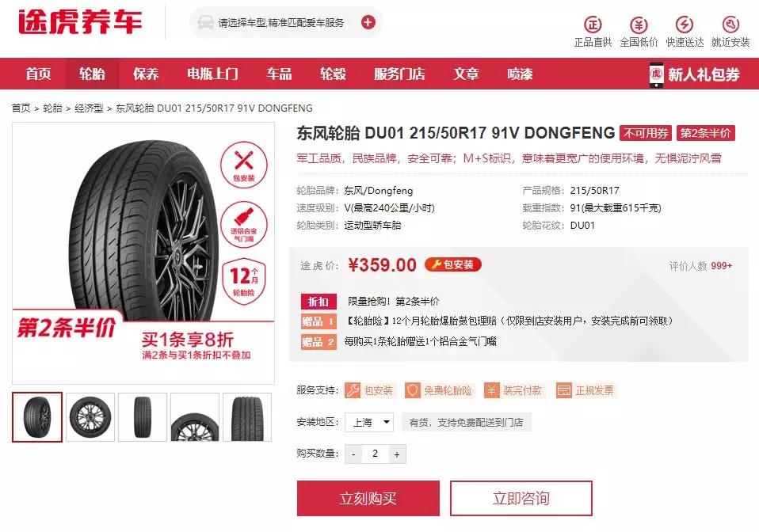Increase the purchase quantity with the plus button

[x=397, y=454]
